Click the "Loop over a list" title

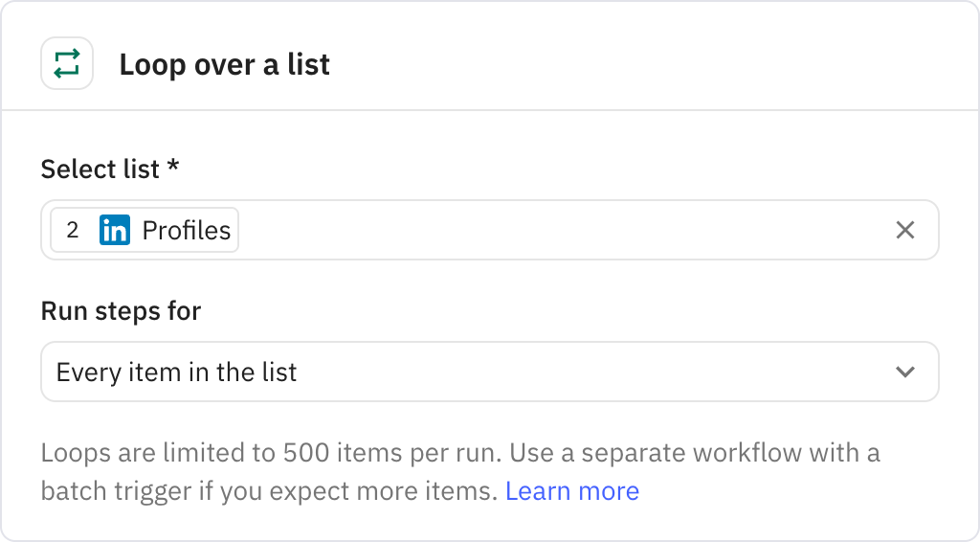(224, 65)
